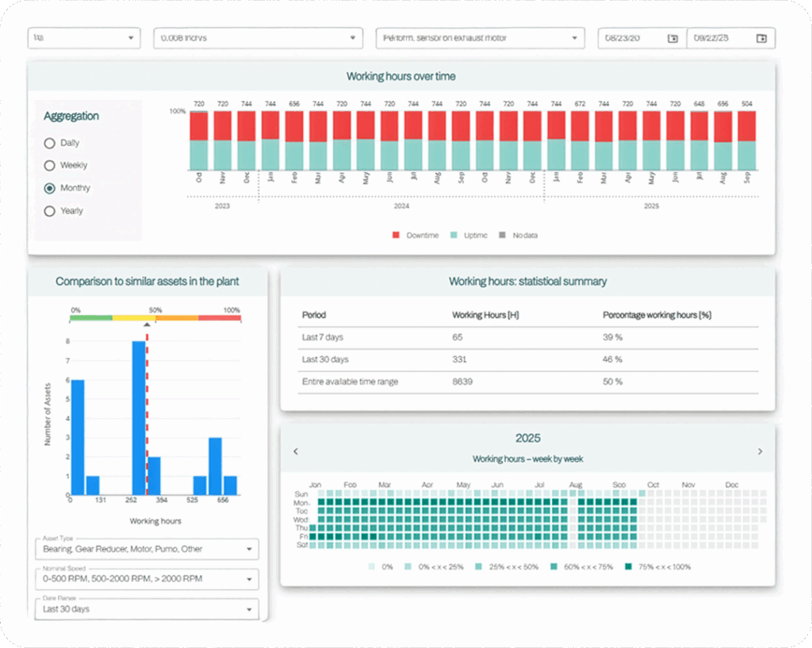Select Daily aggregation

[50, 144]
